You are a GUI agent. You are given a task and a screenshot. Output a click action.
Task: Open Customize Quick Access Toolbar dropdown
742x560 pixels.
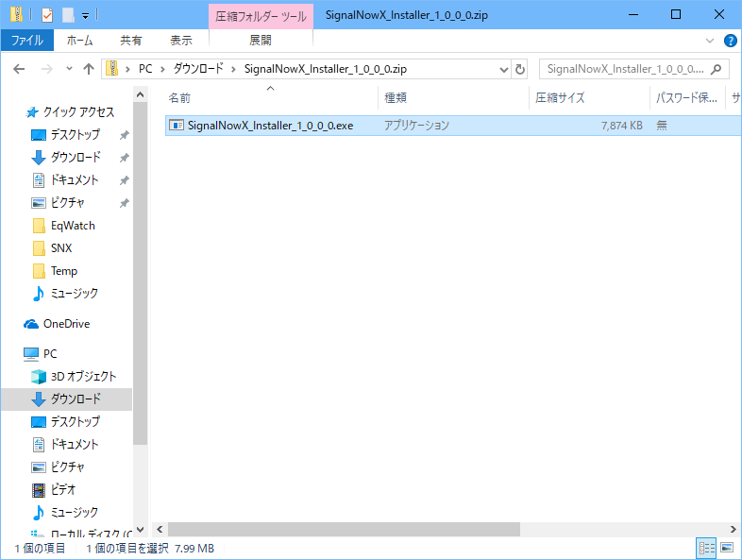[x=85, y=15]
